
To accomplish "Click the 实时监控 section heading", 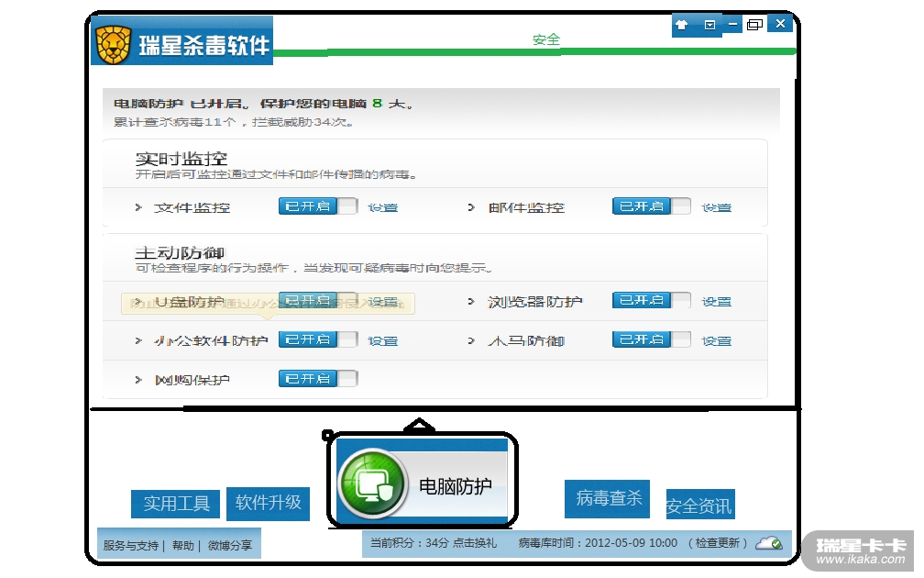I will (181, 159).
